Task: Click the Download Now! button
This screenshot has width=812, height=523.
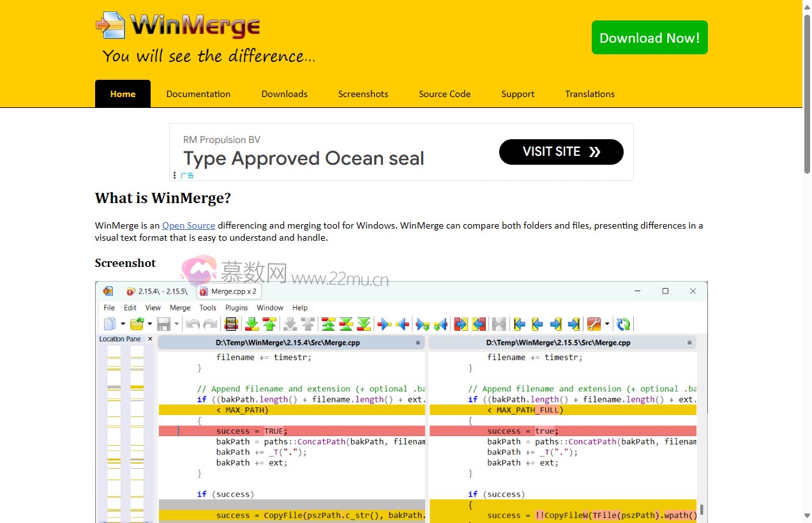Action: click(649, 37)
